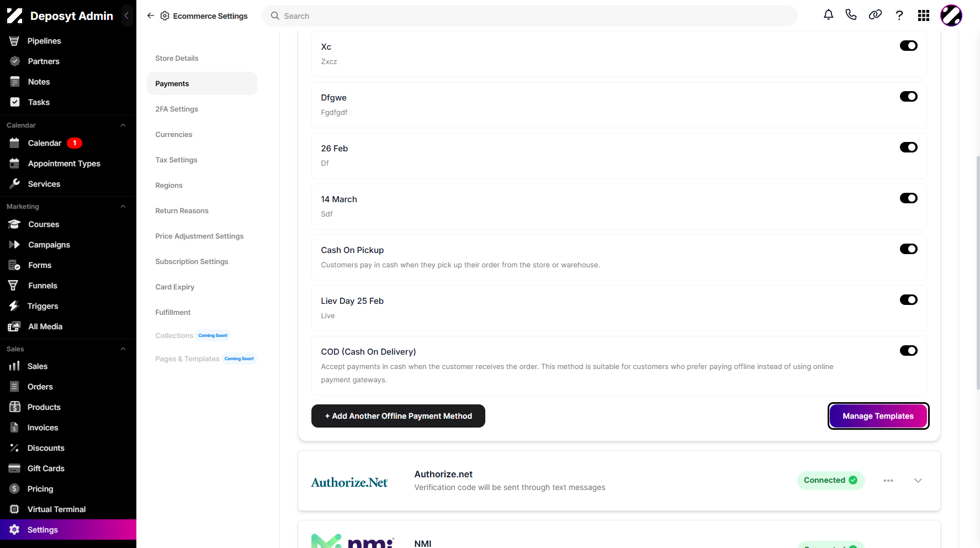Click the Connected status badge for Authorize.net
The height and width of the screenshot is (548, 980).
(831, 481)
